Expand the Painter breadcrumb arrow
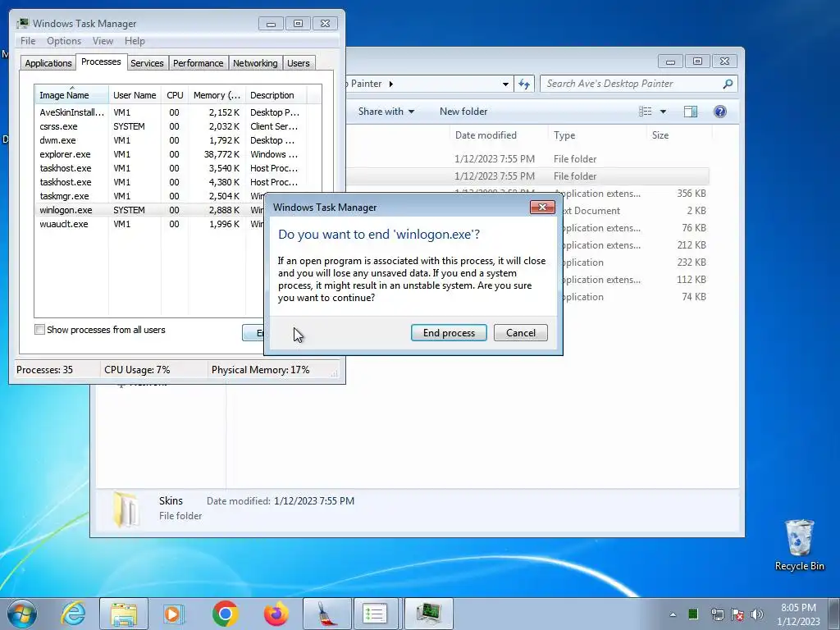840x630 pixels. (391, 84)
